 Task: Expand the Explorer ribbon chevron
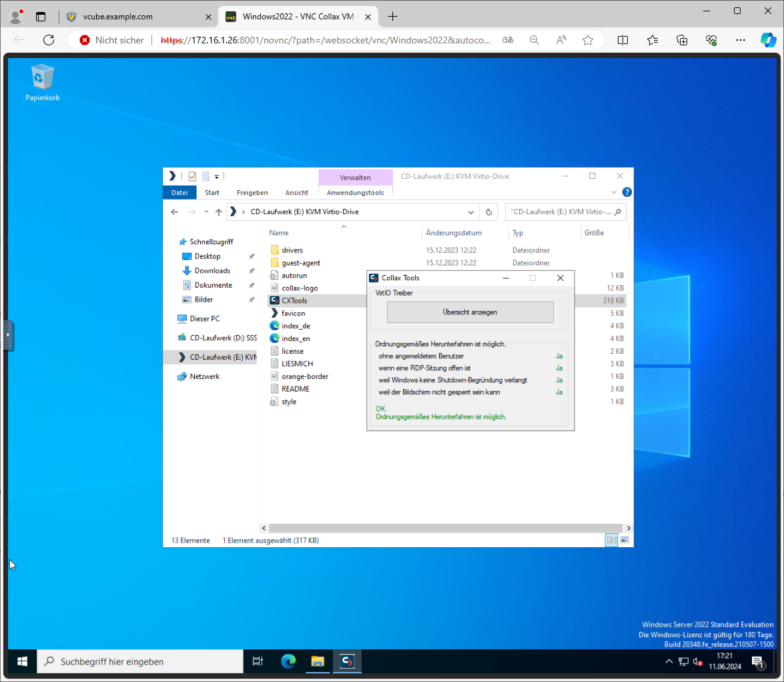click(613, 192)
